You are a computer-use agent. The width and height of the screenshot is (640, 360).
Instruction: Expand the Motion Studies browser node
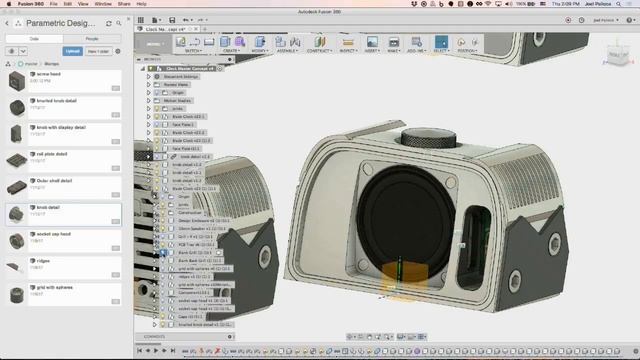[149, 100]
